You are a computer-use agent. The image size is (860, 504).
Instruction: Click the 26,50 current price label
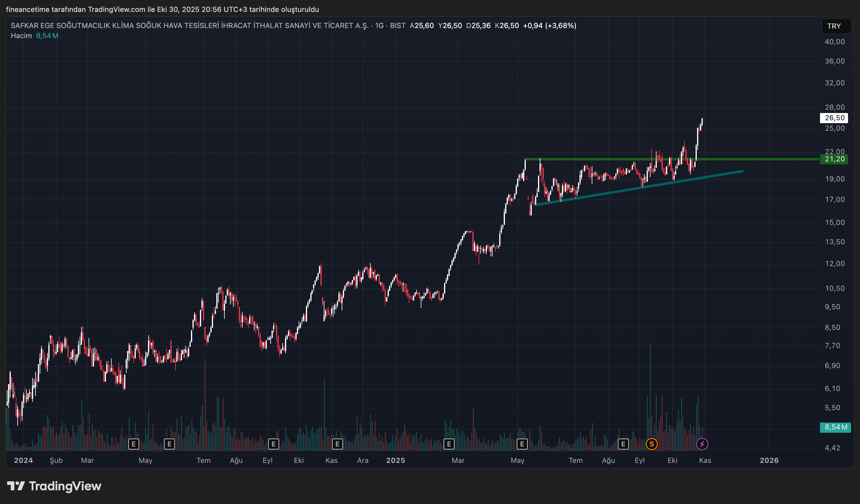(x=834, y=118)
